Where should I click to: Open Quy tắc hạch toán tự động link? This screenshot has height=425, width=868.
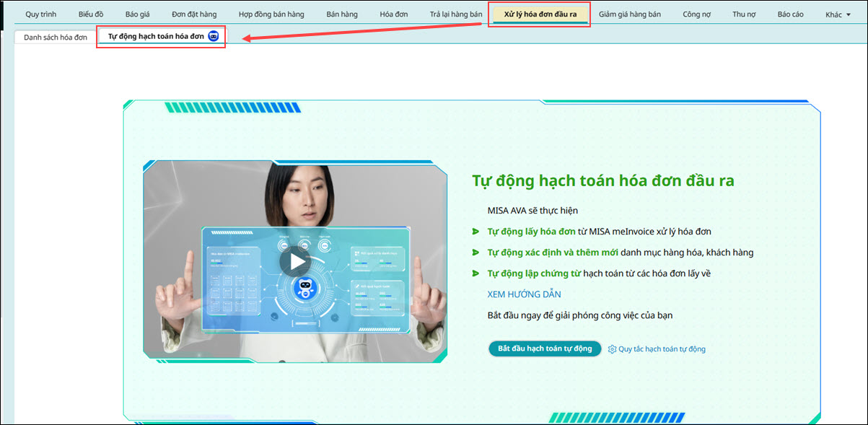662,349
